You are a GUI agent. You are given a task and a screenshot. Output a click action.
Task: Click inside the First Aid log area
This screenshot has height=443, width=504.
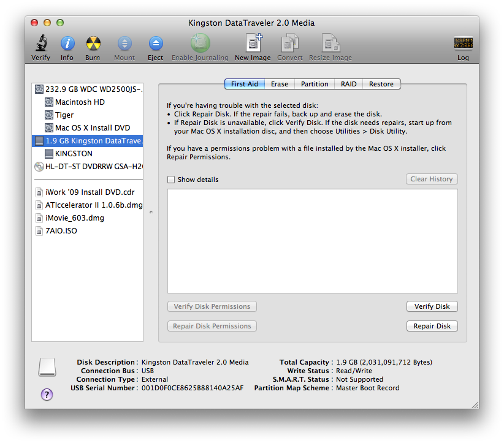[313, 241]
